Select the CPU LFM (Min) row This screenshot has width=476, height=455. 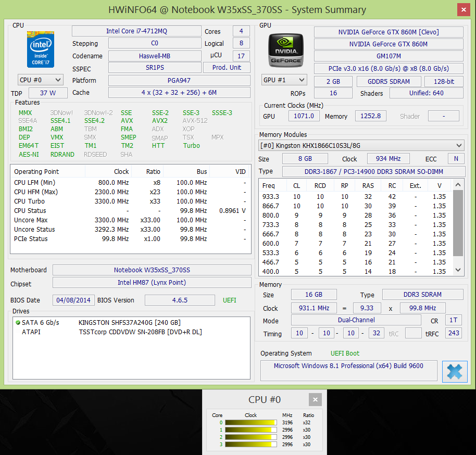(130, 182)
